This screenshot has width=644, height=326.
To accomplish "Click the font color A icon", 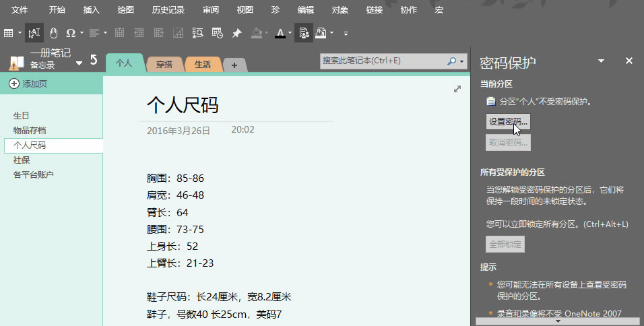I will [x=279, y=32].
